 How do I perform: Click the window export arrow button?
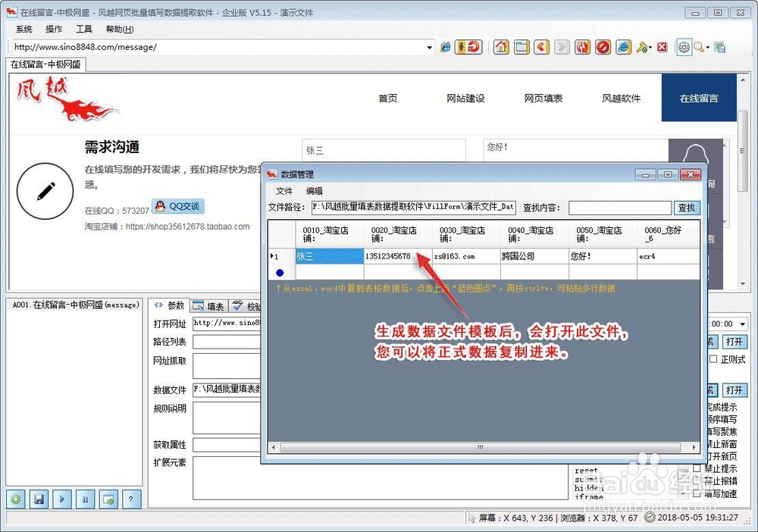coord(108,499)
